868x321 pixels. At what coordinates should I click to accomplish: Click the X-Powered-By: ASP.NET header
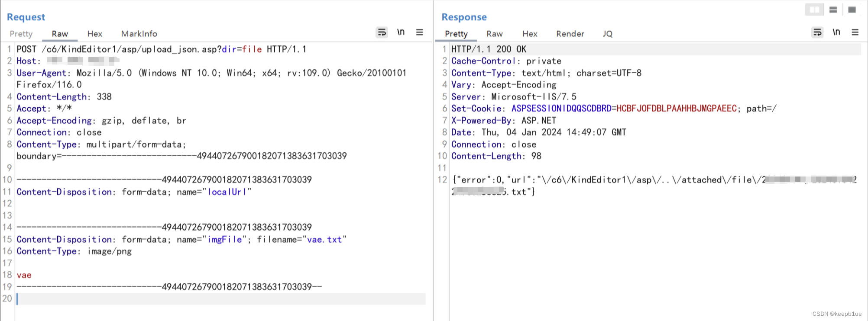tap(504, 121)
